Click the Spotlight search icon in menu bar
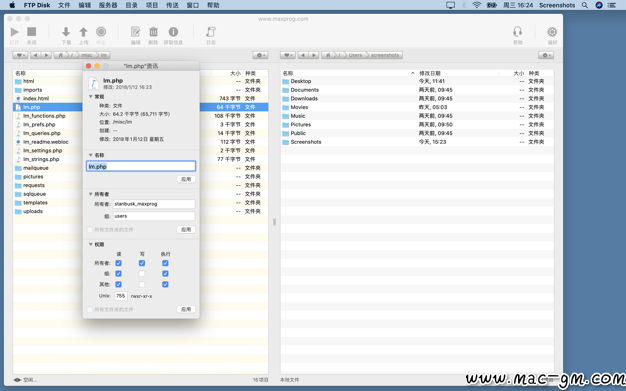Image resolution: width=626 pixels, height=391 pixels. 584,5
